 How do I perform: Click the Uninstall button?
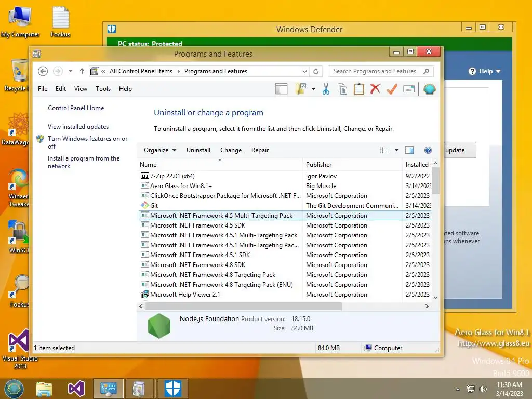(198, 150)
